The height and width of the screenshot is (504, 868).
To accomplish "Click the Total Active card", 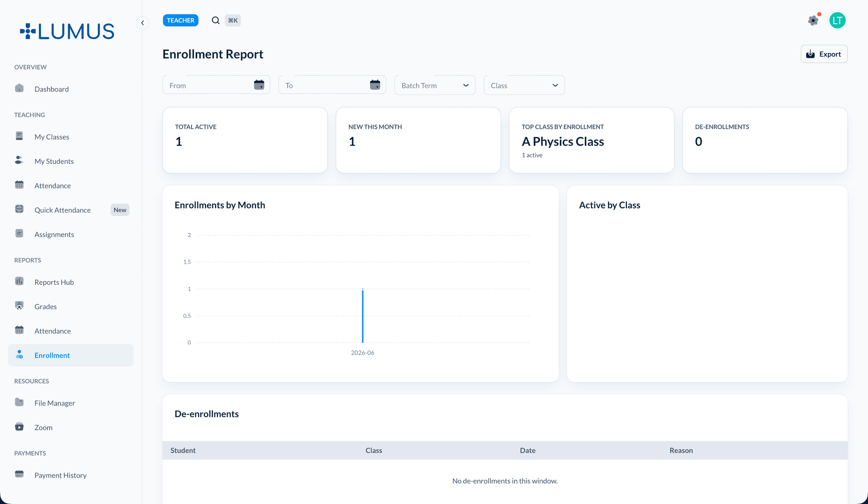I will click(245, 140).
